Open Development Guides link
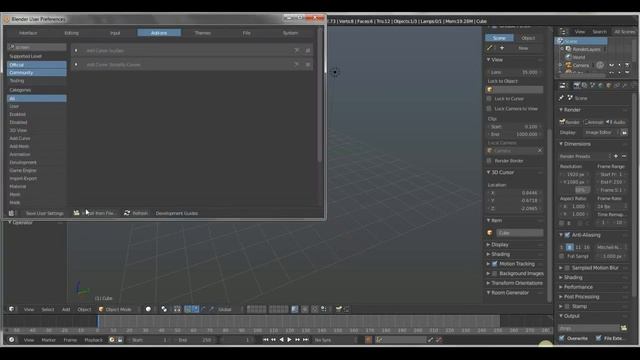Image resolution: width=640 pixels, height=360 pixels. (177, 213)
